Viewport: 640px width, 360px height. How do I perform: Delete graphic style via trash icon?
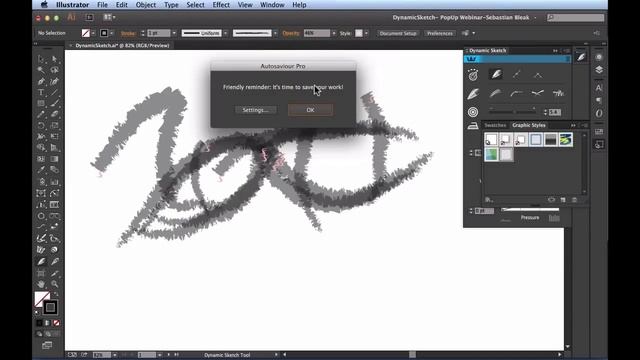pos(574,200)
